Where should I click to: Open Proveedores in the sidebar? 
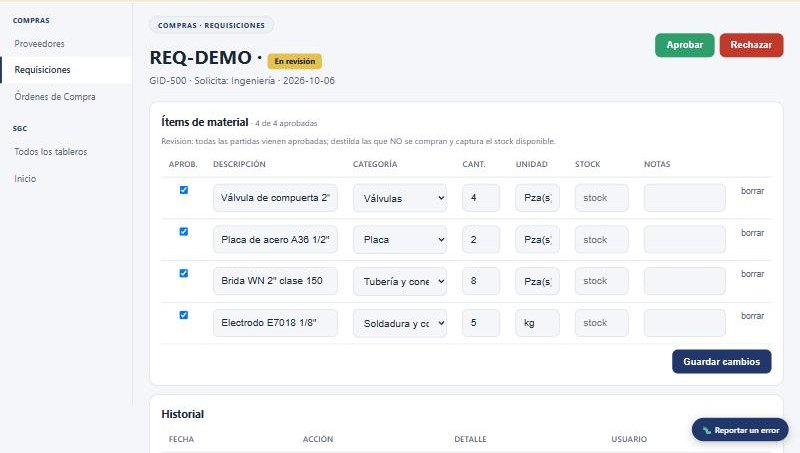[39, 44]
